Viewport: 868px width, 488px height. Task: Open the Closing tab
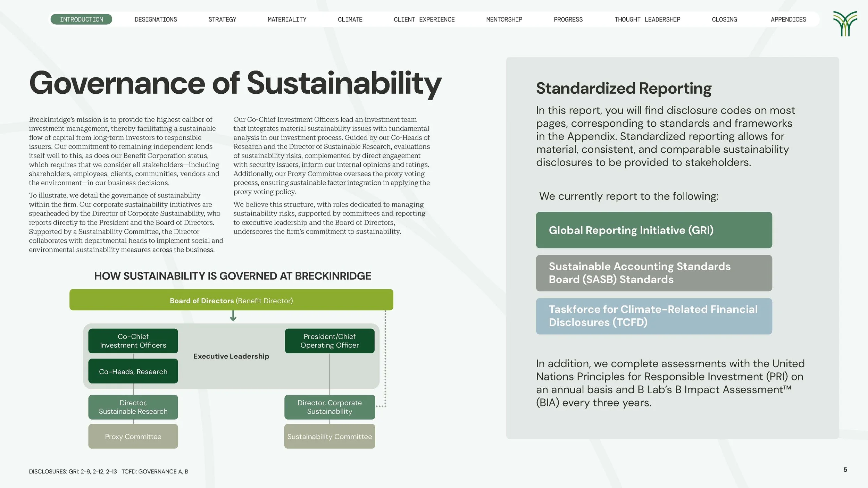point(724,19)
